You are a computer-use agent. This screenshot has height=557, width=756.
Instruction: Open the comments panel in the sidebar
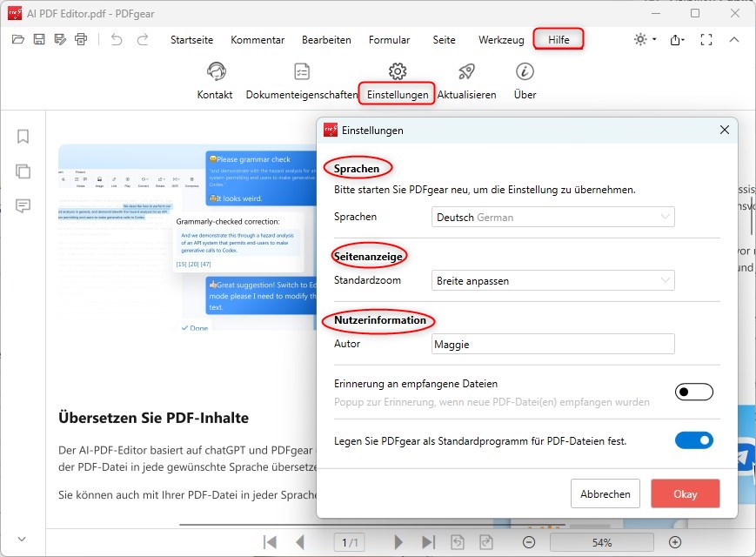pyautogui.click(x=23, y=206)
